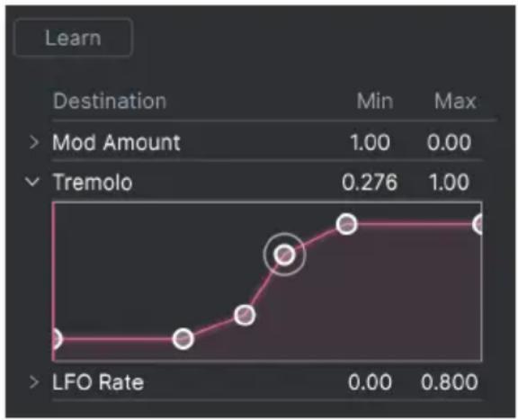Select the Tremolo destination label
Viewport: 518px width, 420px height.
pos(93,182)
